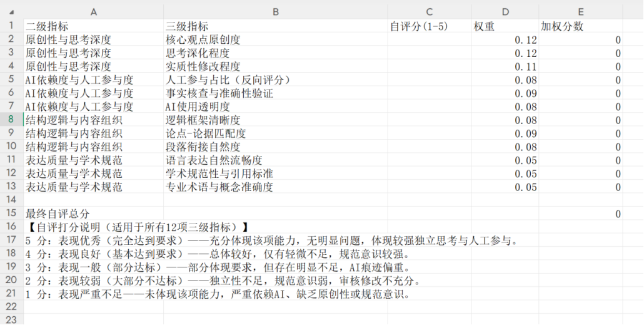Select column D header
Screen dimensions: 644x325
point(505,13)
